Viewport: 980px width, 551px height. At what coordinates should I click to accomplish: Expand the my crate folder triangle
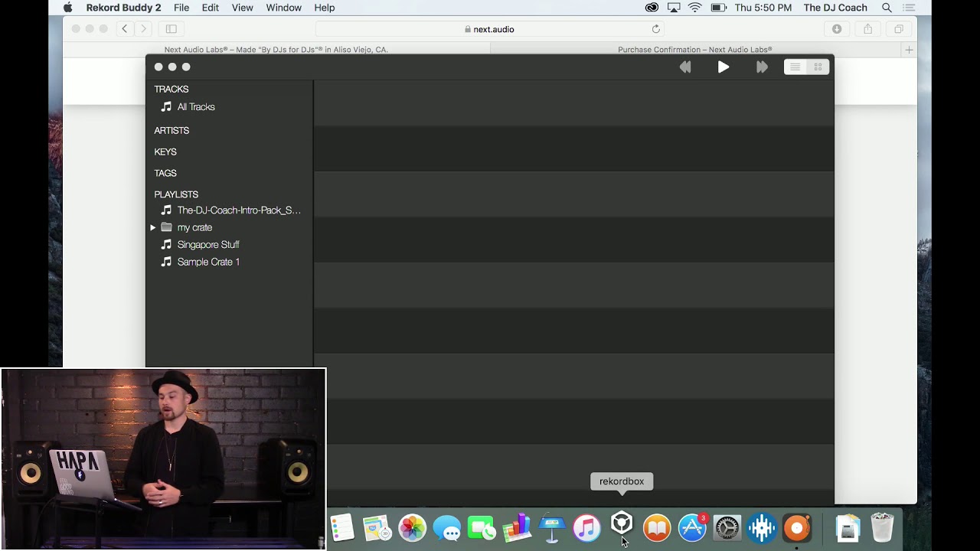[153, 227]
